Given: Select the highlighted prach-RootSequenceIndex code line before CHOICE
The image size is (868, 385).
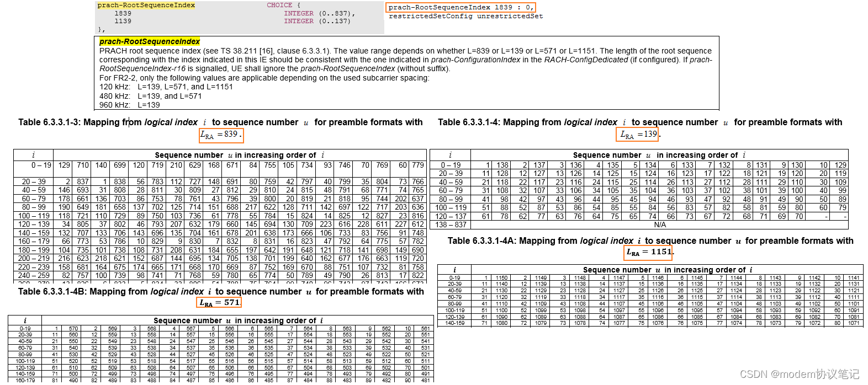Looking at the screenshot, I should tap(146, 5).
